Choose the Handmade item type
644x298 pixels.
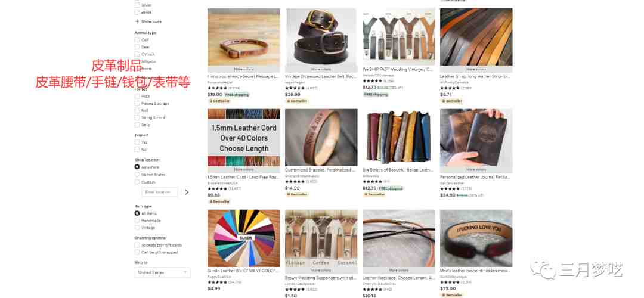[x=137, y=221]
